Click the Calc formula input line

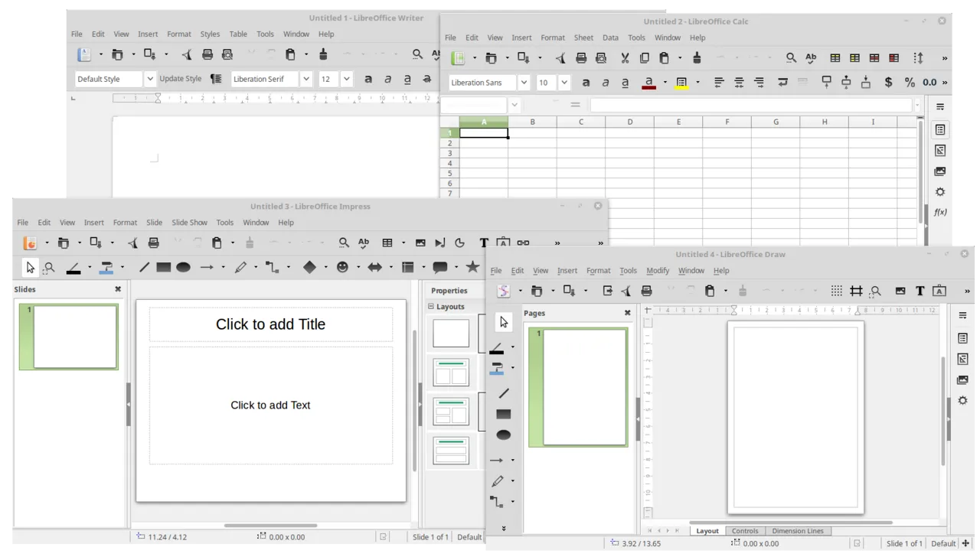click(x=752, y=105)
